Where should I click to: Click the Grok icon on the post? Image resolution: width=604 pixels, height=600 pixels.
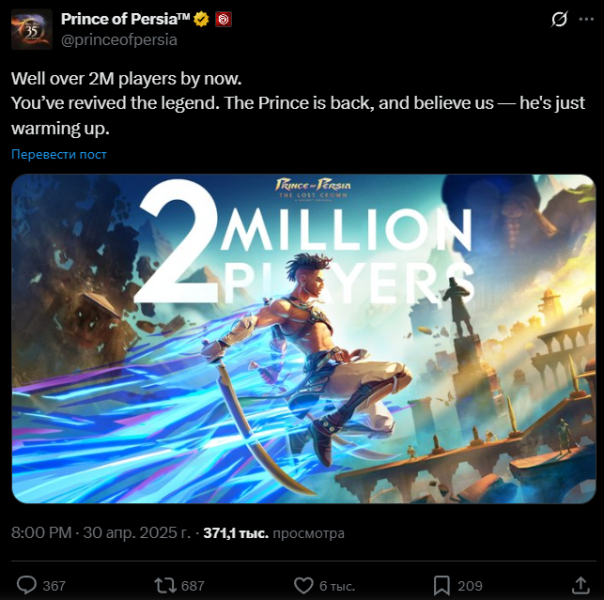(x=560, y=20)
